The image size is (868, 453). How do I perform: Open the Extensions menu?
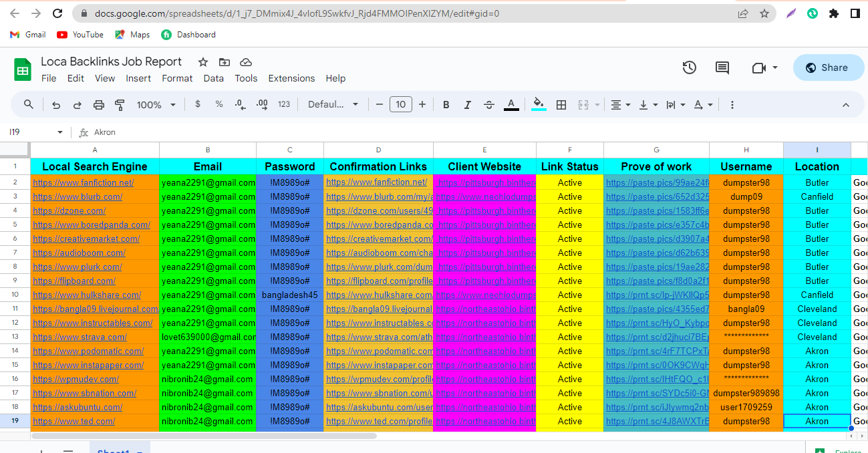pyautogui.click(x=291, y=78)
